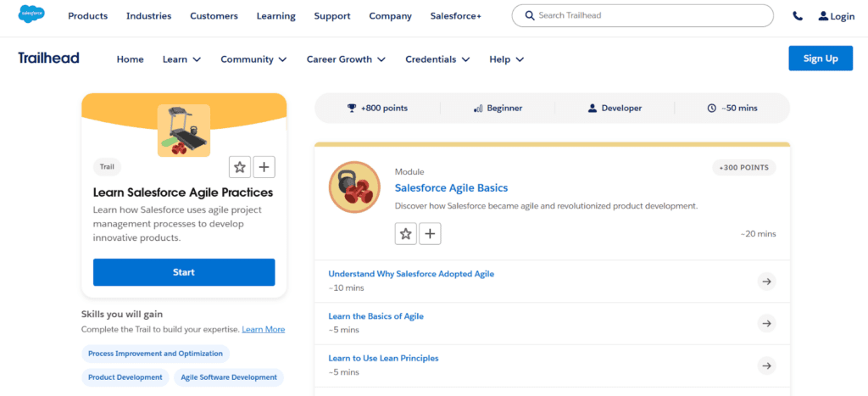Favorite the trail using star icon in trail card
Screen dimensions: 868x396
pyautogui.click(x=240, y=167)
